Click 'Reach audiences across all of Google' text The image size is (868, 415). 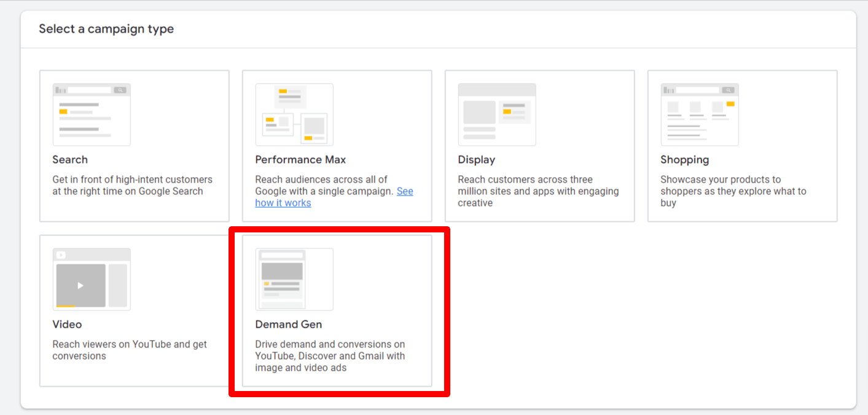[x=321, y=180]
